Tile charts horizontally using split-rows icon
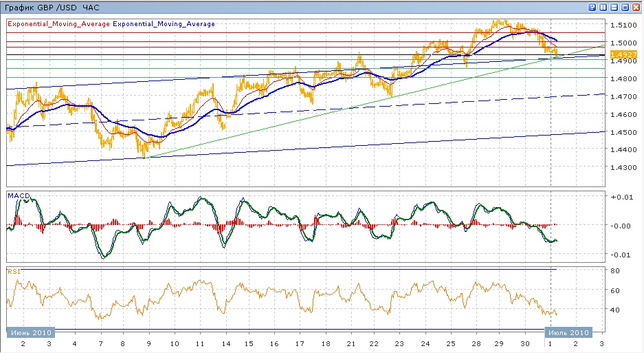The image size is (644, 353). pyautogui.click(x=614, y=7)
